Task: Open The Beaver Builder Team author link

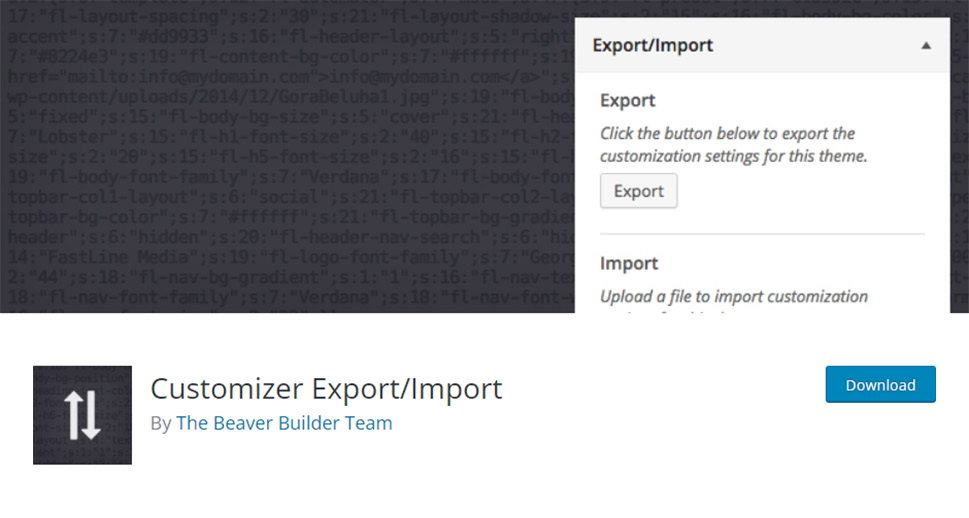Action: pos(284,423)
